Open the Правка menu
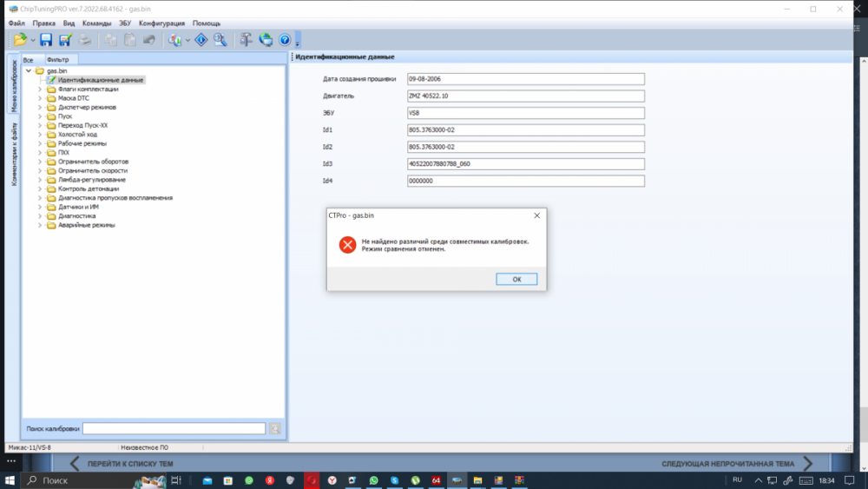868x489 pixels. pyautogui.click(x=43, y=23)
